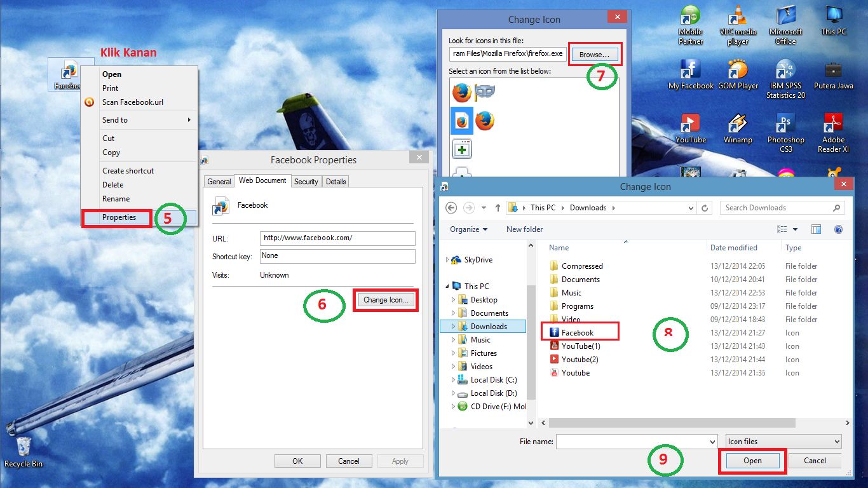Select the Facebook icon file
This screenshot has height=488, width=868.
pos(579,332)
